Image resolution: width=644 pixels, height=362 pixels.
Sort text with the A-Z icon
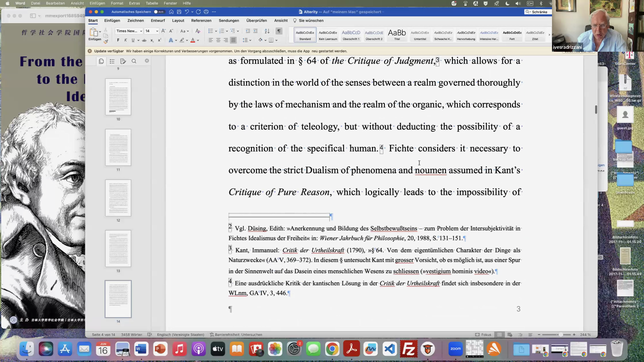[x=267, y=31]
